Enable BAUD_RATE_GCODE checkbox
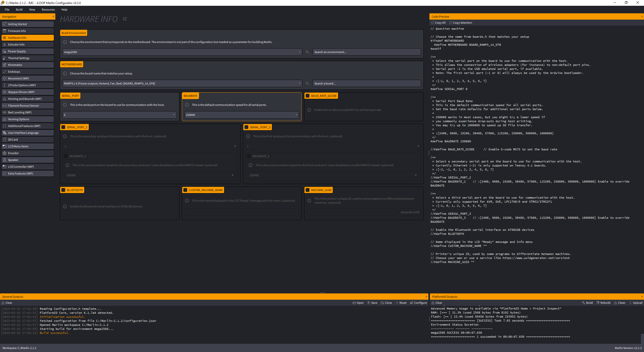644x352 pixels. [x=307, y=96]
